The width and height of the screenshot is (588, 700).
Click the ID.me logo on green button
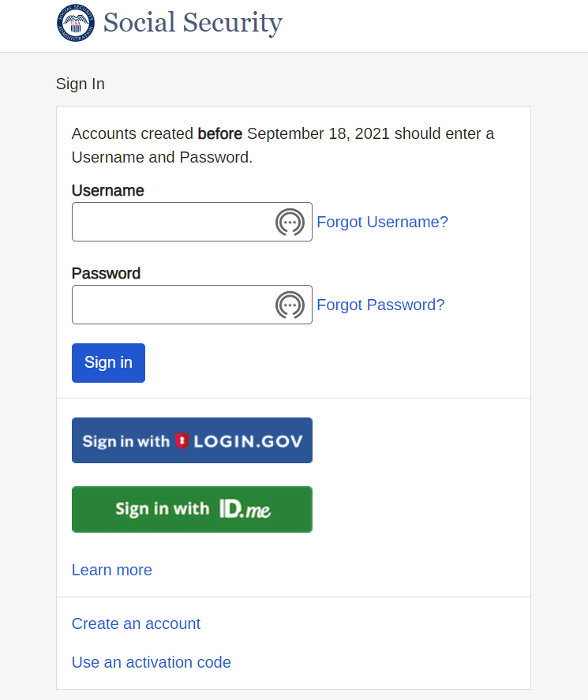click(x=245, y=509)
